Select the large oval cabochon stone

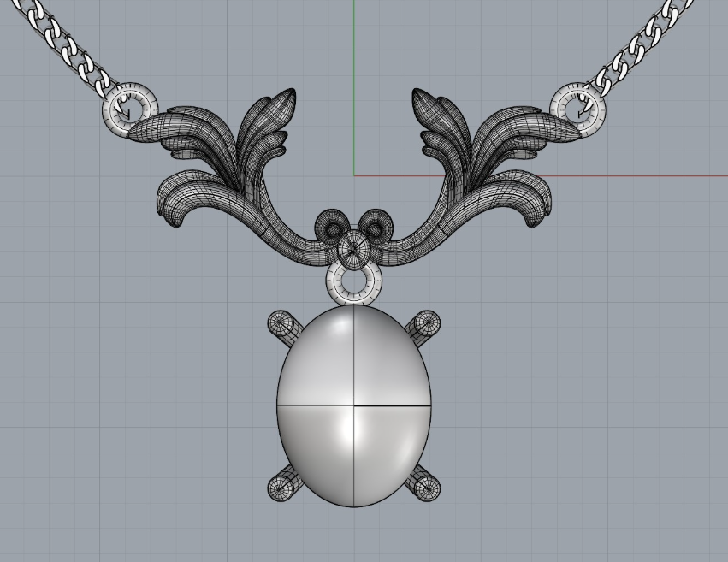354,406
